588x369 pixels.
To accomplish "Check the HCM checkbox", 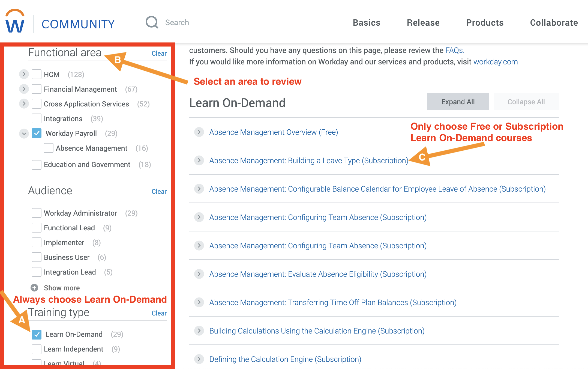I will point(37,74).
